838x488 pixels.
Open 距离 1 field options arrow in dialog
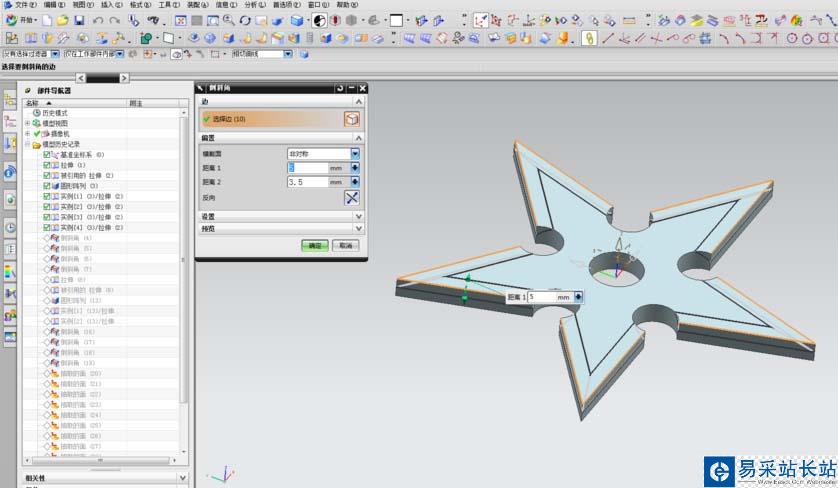click(355, 168)
